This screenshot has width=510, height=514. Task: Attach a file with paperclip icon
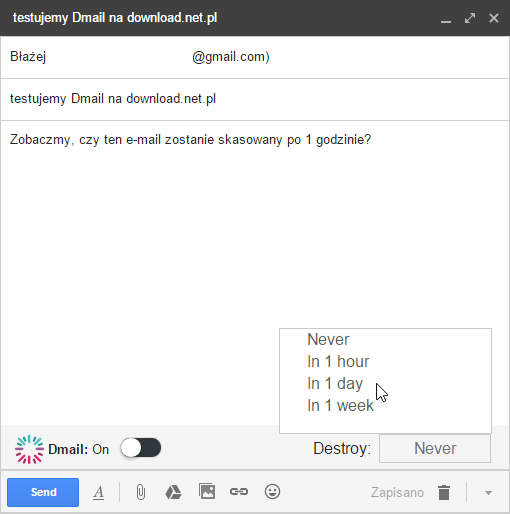click(141, 492)
